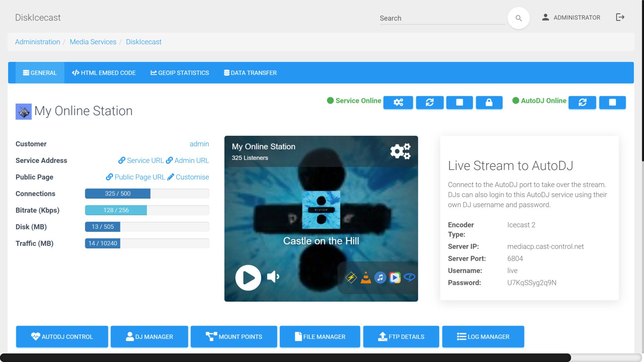644x362 pixels.
Task: Open the stream in QuickTime
Action: pyautogui.click(x=410, y=278)
